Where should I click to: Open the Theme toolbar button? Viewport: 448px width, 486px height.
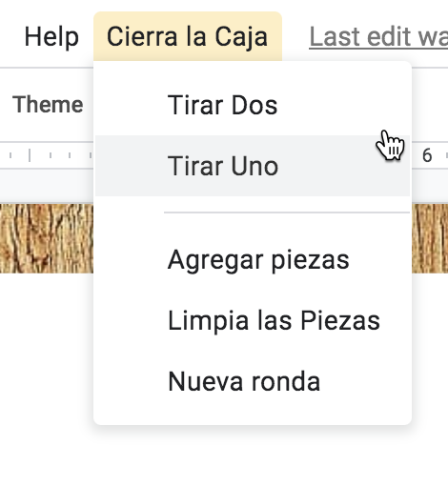coord(48,105)
